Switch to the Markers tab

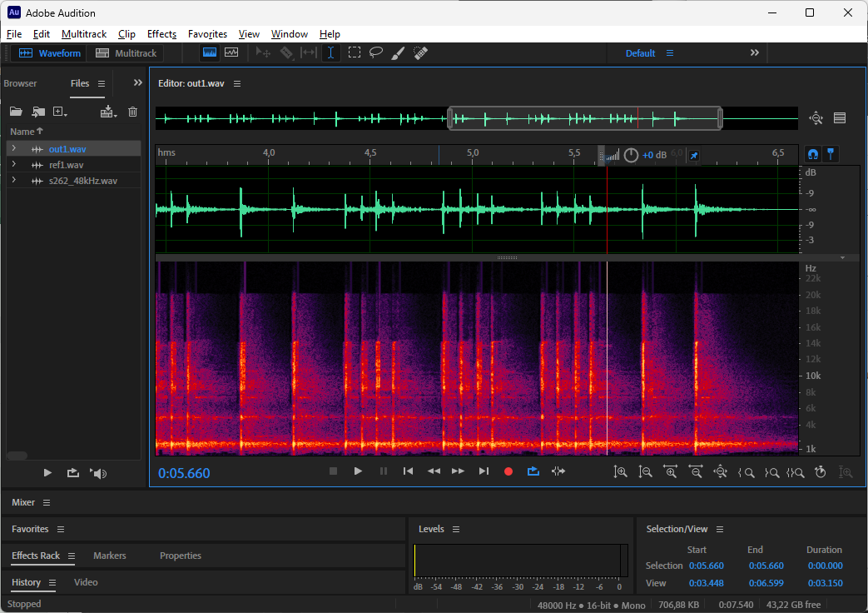tap(110, 556)
